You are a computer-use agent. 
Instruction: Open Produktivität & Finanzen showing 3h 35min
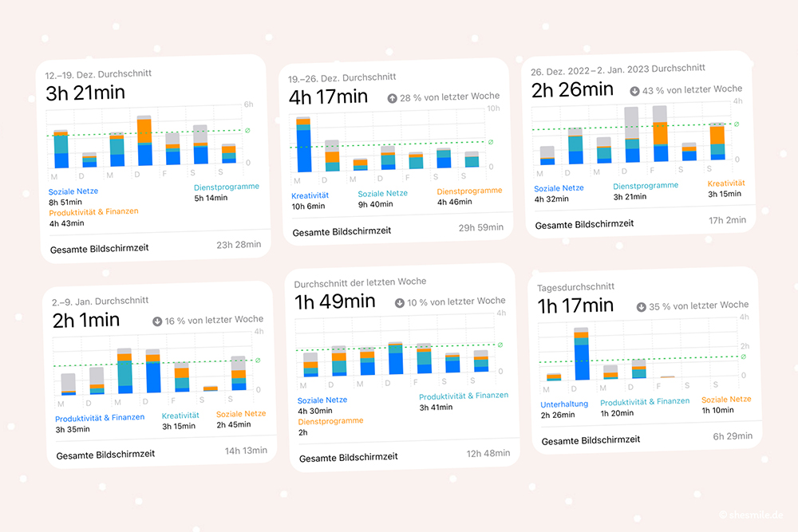100,424
